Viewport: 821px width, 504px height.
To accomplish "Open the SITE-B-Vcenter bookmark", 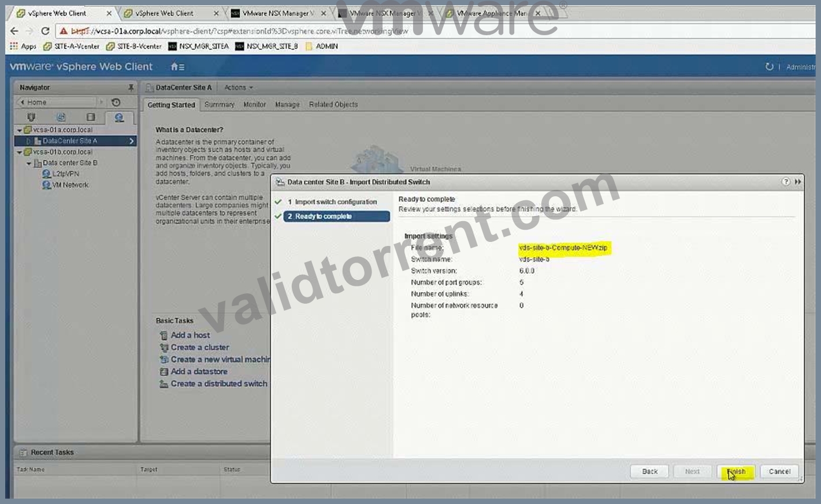I will pyautogui.click(x=134, y=46).
